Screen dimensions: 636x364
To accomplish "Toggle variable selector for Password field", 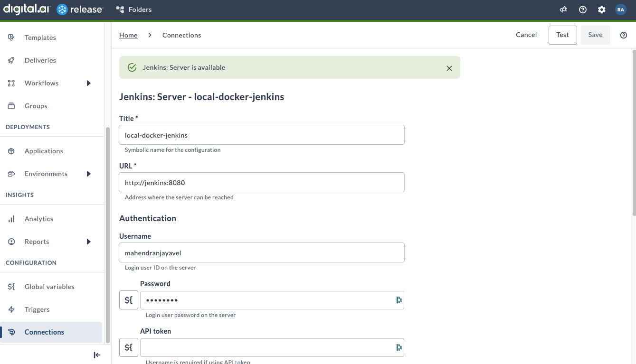I will click(x=129, y=300).
